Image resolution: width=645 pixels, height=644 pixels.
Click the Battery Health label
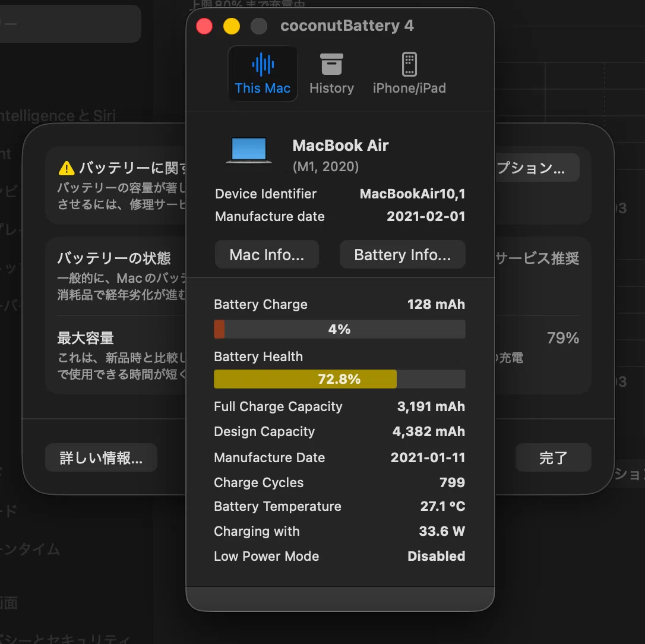coord(258,357)
